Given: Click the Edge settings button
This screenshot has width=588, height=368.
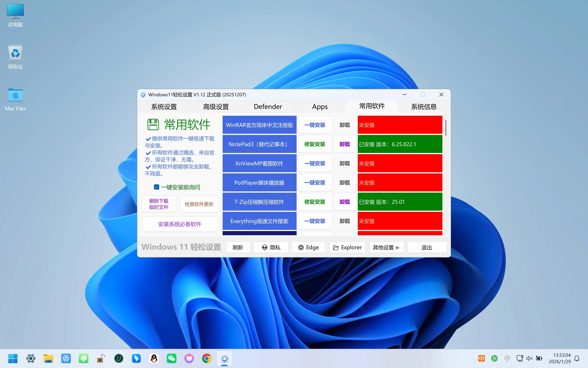Looking at the screenshot, I should (308, 247).
